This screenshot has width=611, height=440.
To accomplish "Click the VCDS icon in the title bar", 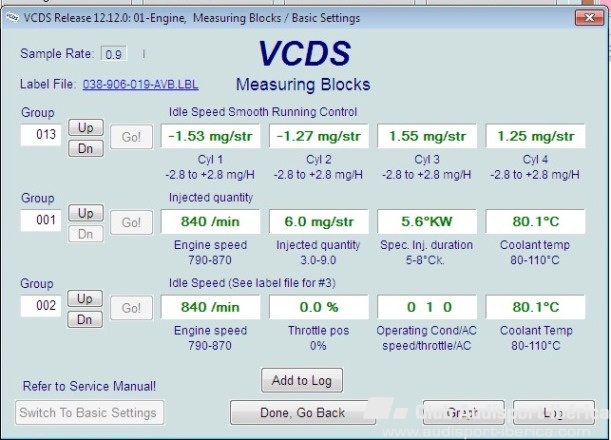I will (x=12, y=18).
